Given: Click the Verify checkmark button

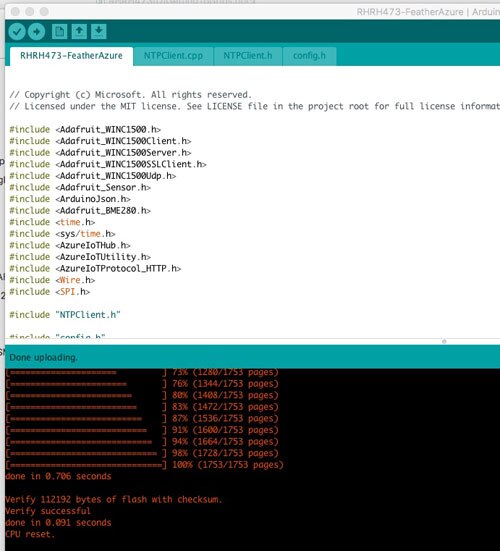Looking at the screenshot, I should [17, 32].
